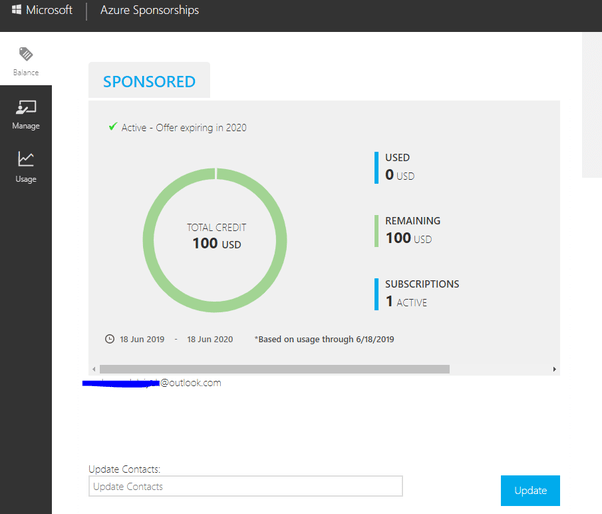Open the Manage section in sidebar
This screenshot has width=602, height=514.
(x=26, y=115)
